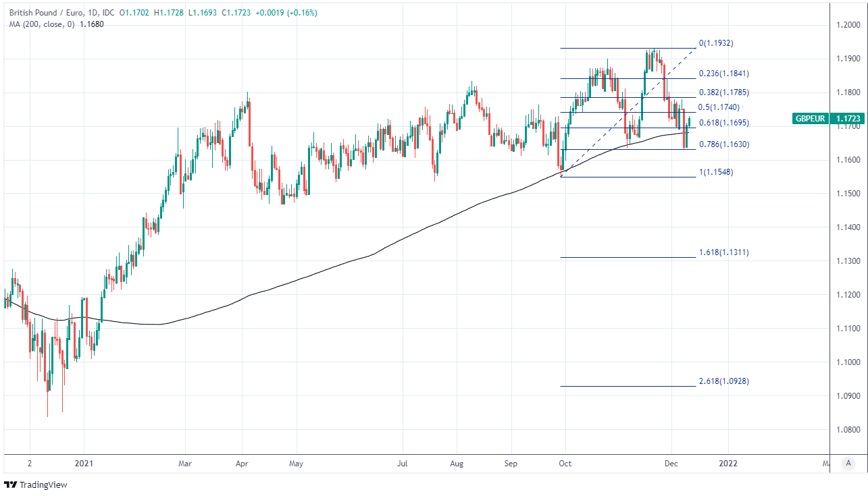Screen dimensions: 868x496
Task: Toggle the auto-scale 'A' button
Action: coord(848,464)
